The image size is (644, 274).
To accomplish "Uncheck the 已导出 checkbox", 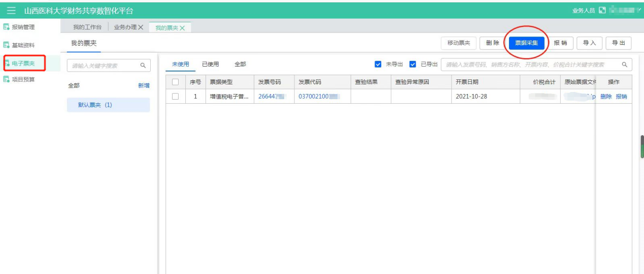I will [413, 65].
